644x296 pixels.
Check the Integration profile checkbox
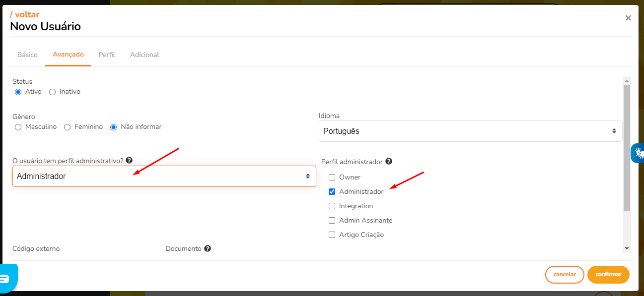coord(332,206)
